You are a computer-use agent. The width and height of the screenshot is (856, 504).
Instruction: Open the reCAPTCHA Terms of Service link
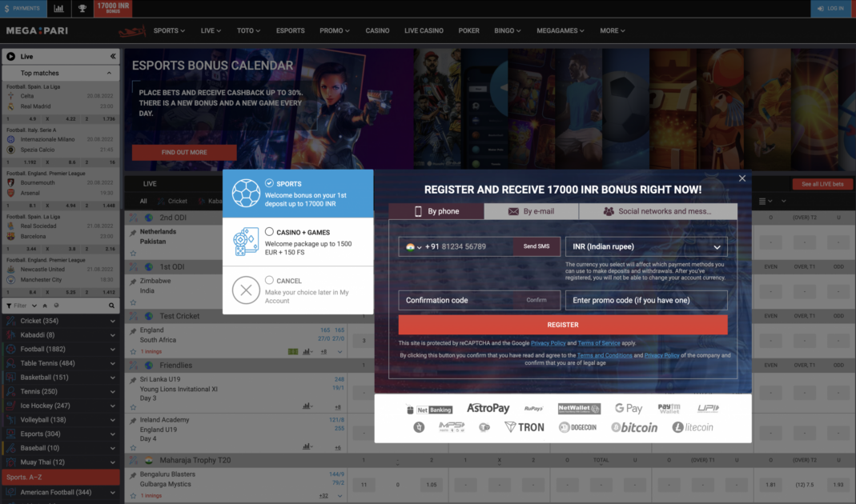coord(599,343)
